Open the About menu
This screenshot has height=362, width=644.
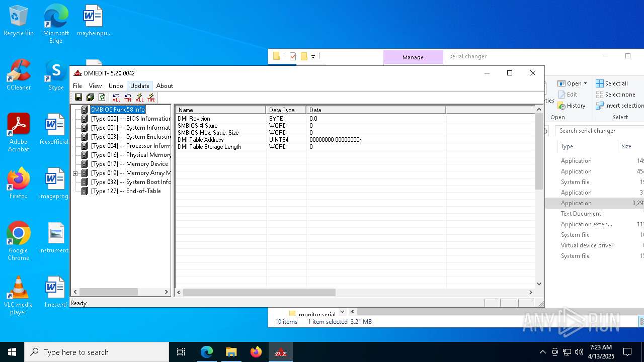coord(165,86)
